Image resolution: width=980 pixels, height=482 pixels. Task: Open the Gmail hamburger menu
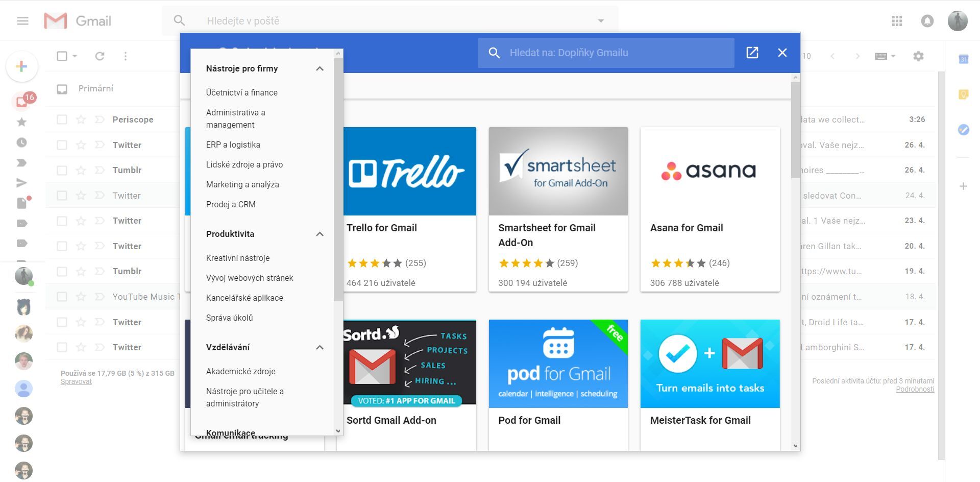tap(22, 21)
